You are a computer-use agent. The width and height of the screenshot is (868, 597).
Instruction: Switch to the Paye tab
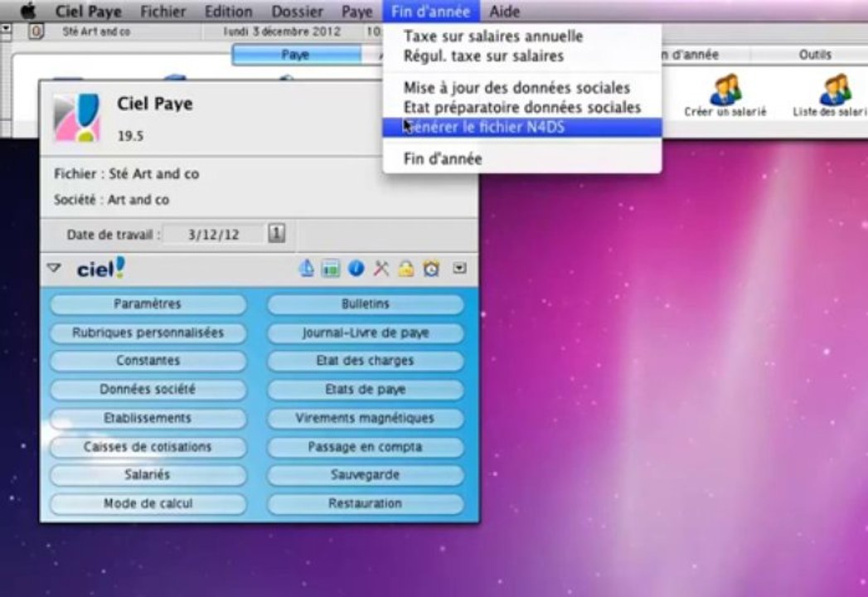pyautogui.click(x=296, y=54)
